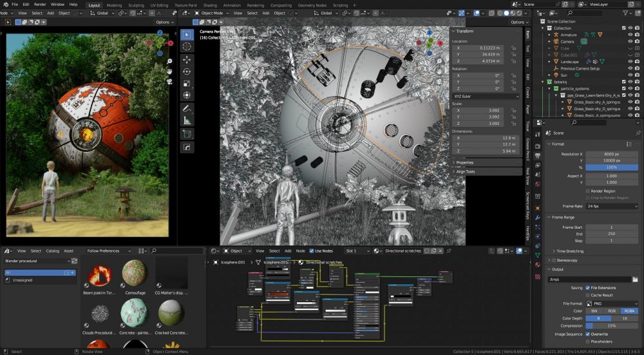Refresh the asset library list
644x355 pixels.
coord(74,261)
